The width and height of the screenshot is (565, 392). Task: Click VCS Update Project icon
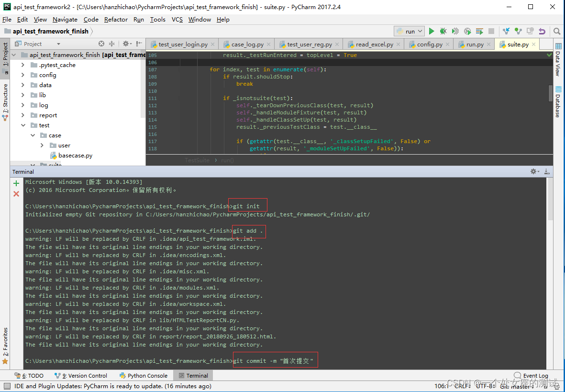click(506, 32)
